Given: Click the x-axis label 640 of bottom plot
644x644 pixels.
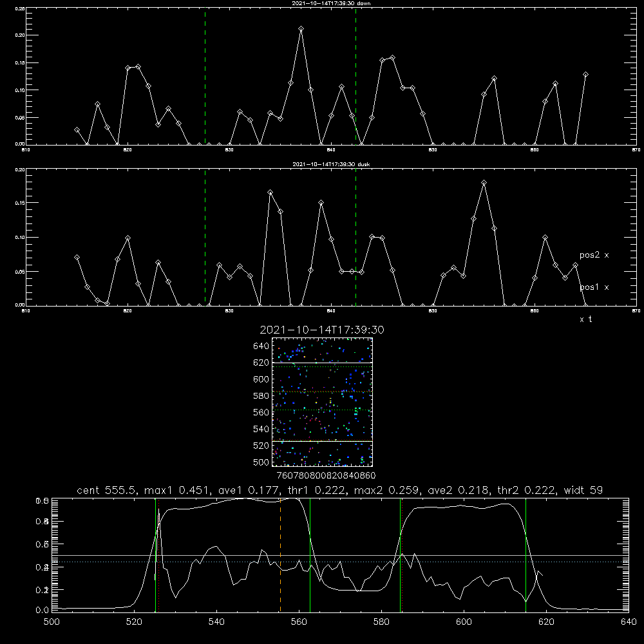Looking at the screenshot, I should [x=629, y=622].
